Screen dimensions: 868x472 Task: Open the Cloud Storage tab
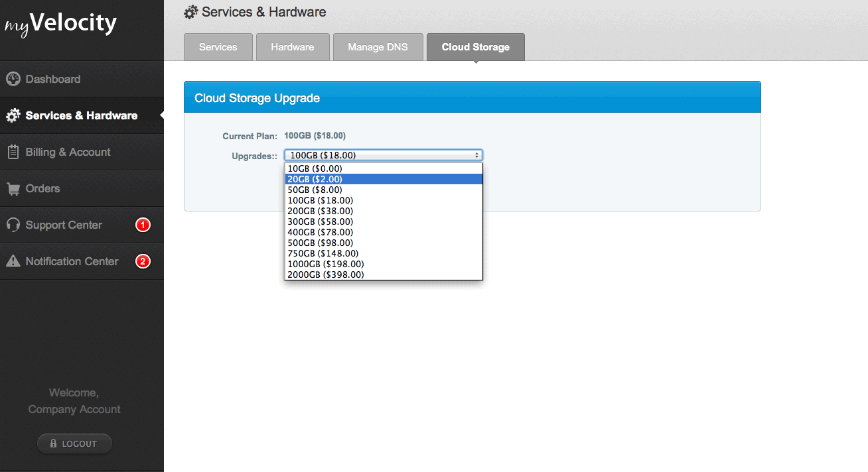(x=475, y=47)
